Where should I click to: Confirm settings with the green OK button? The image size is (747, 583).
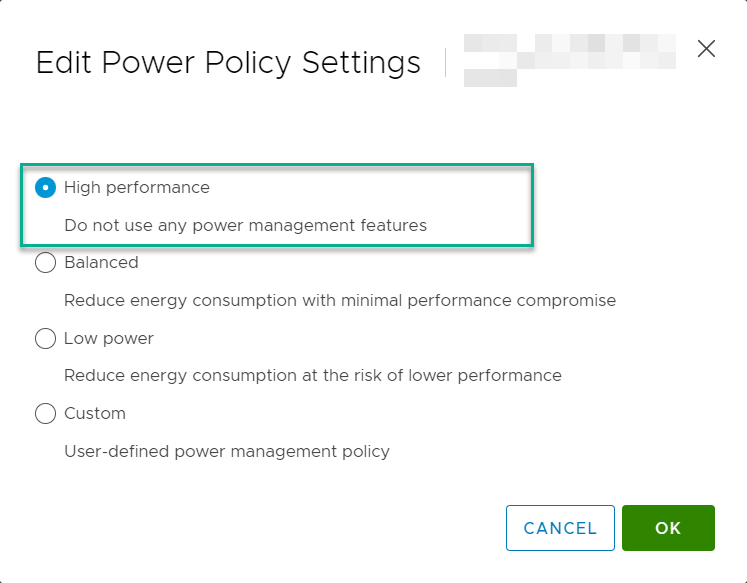coord(668,528)
